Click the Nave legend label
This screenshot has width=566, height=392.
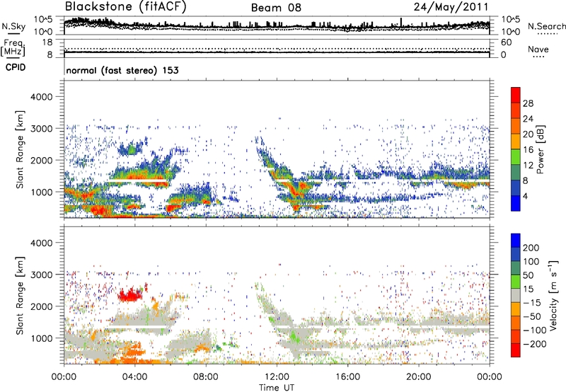pyautogui.click(x=538, y=50)
